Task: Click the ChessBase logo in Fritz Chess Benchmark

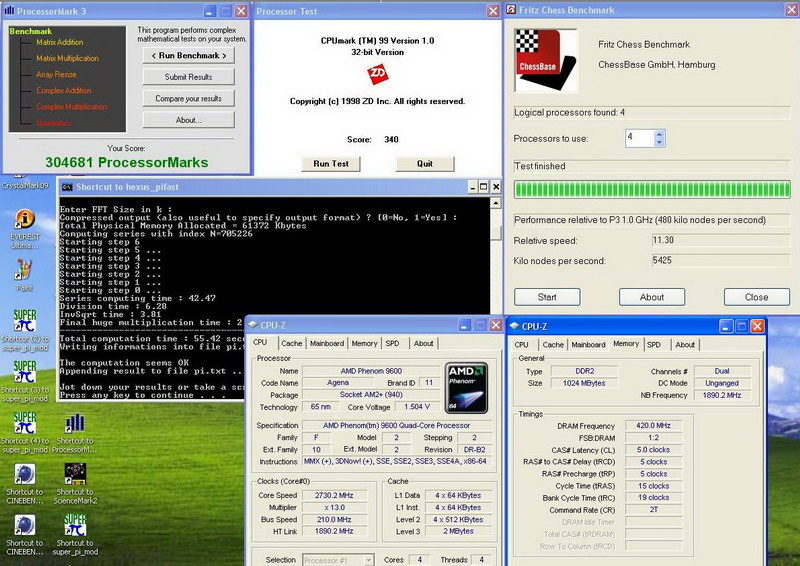Action: (546, 60)
